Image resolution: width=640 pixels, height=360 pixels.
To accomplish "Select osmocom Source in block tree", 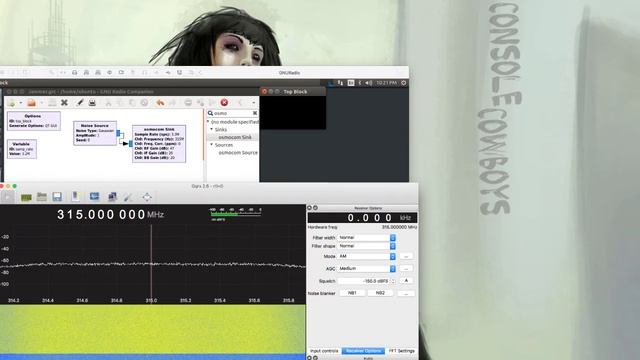I will point(238,153).
